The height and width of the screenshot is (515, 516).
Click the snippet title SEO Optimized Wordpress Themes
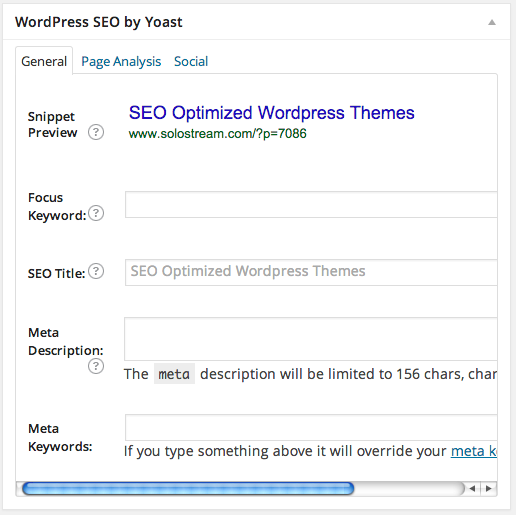point(271,113)
